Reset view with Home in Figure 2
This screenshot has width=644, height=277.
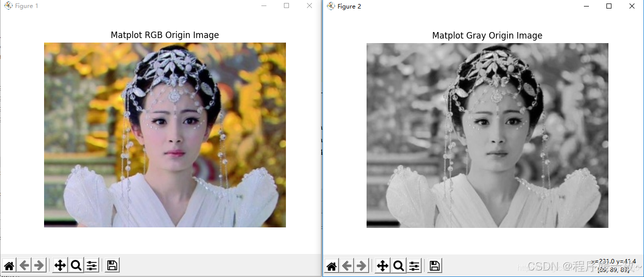tap(332, 266)
